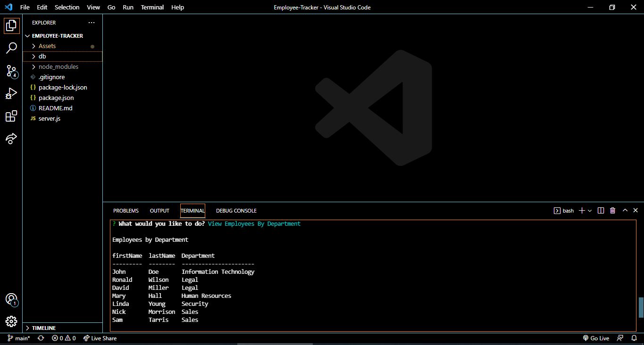Click 'Human Resources' in terminal output

[x=206, y=296]
